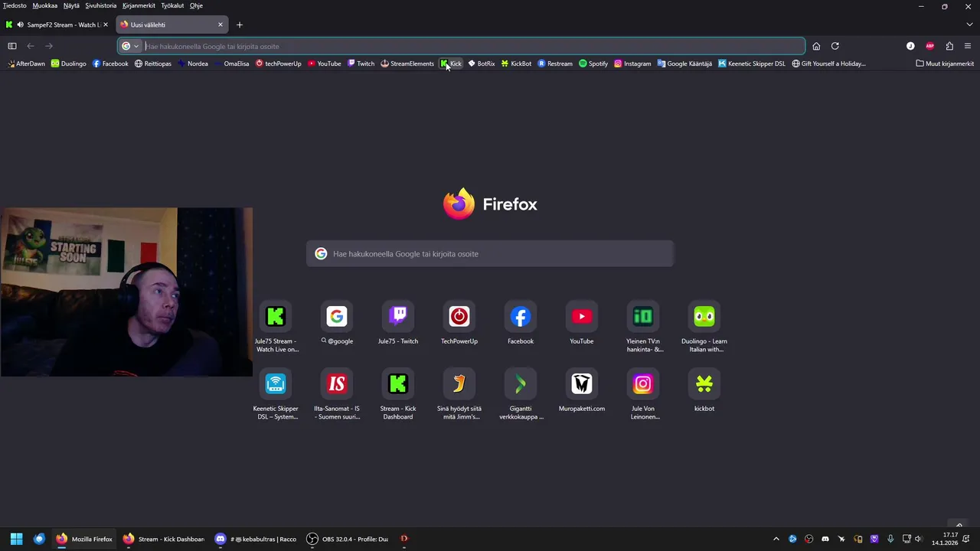This screenshot has height=551, width=980.
Task: Open the Windows Start button
Action: 16,539
